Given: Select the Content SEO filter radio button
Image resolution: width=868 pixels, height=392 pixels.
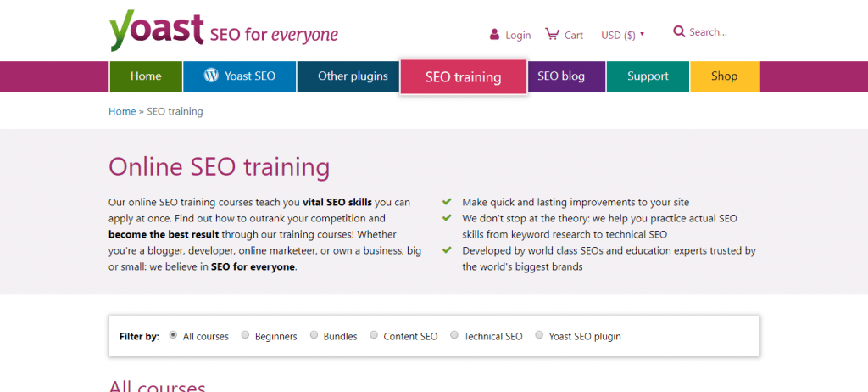Looking at the screenshot, I should click(374, 335).
